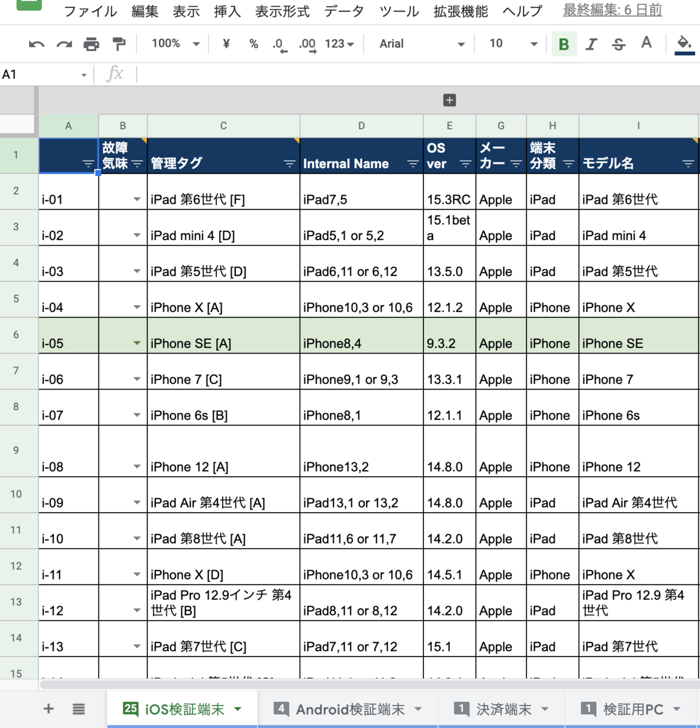
Task: Select column C header
Action: coord(223,126)
